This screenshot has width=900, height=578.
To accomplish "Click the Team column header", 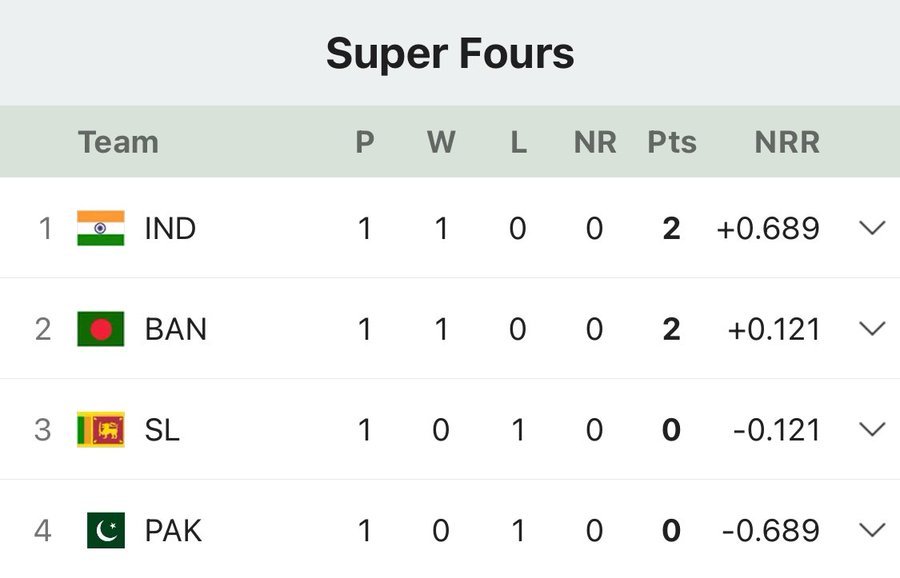I will point(118,142).
